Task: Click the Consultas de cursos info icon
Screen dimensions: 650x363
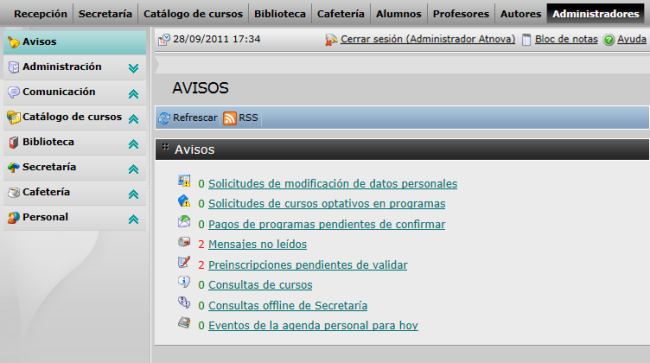Action: click(184, 282)
